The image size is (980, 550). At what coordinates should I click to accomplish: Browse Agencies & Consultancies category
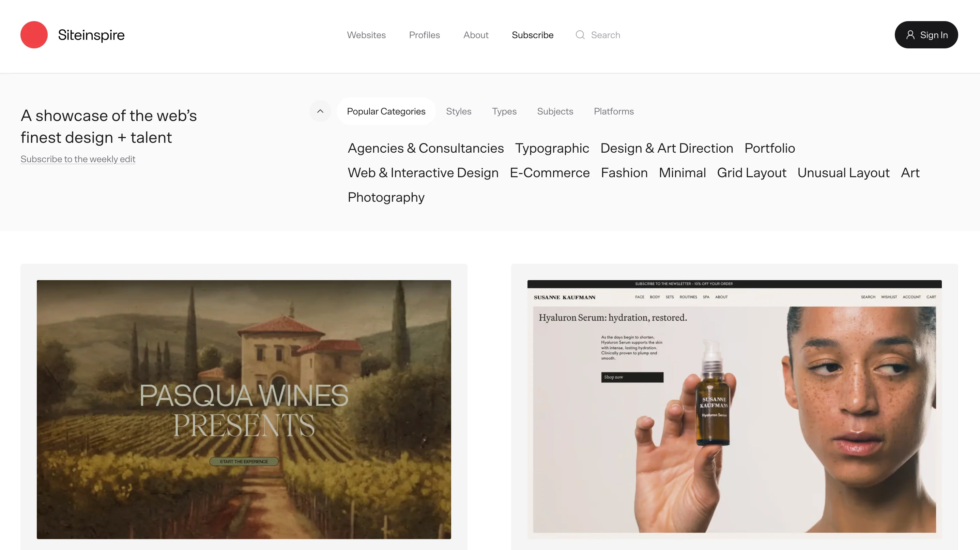[x=426, y=148]
